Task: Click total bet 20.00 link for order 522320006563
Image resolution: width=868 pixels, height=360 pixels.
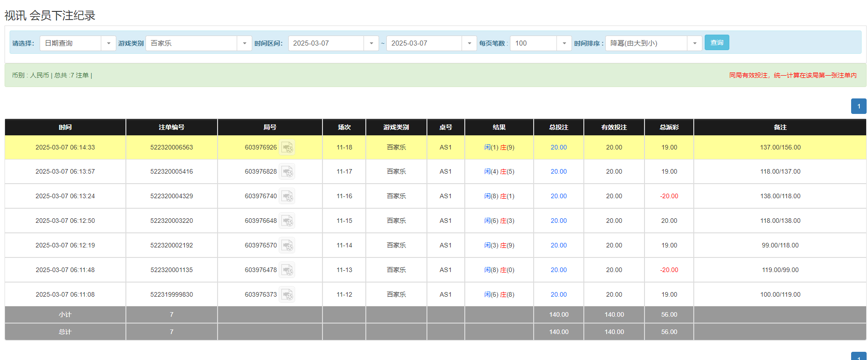Action: click(558, 148)
